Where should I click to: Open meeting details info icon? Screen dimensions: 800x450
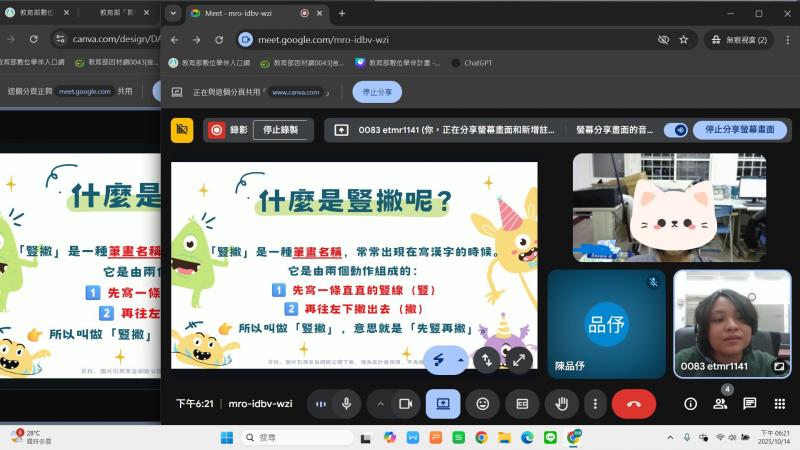(x=690, y=404)
